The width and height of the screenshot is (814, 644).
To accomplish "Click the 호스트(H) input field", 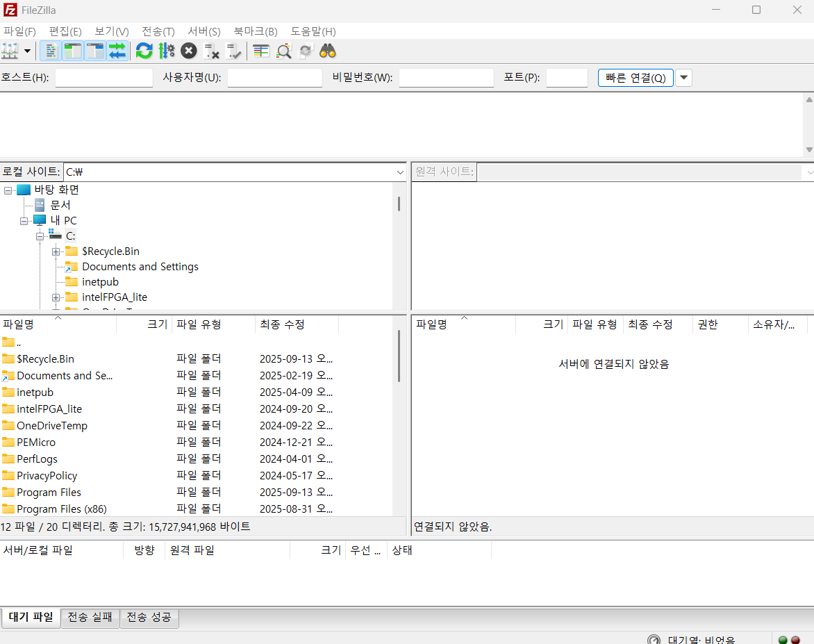I will [x=103, y=78].
